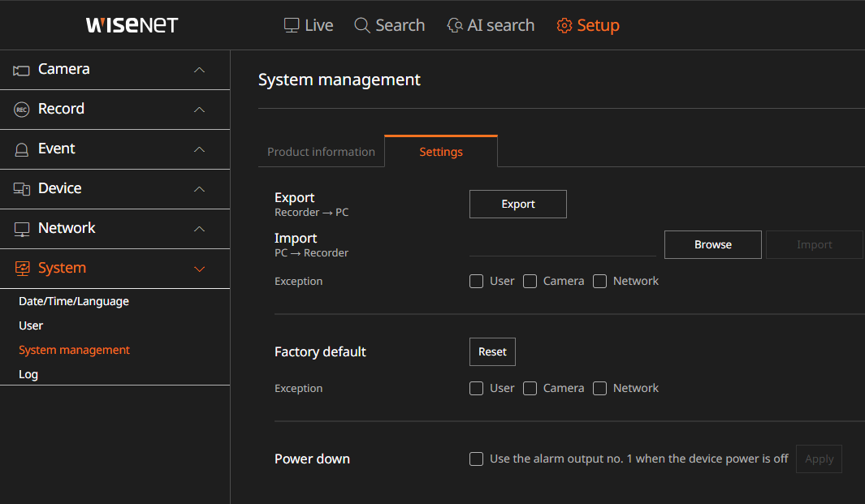
Task: Click the Record sidebar icon
Action: click(20, 109)
